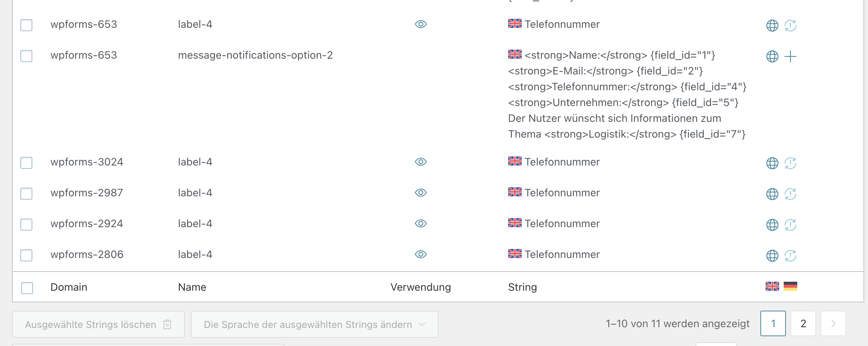Go to the next page with the chevron arrow
Image resolution: width=868 pixels, height=346 pixels.
tap(833, 323)
